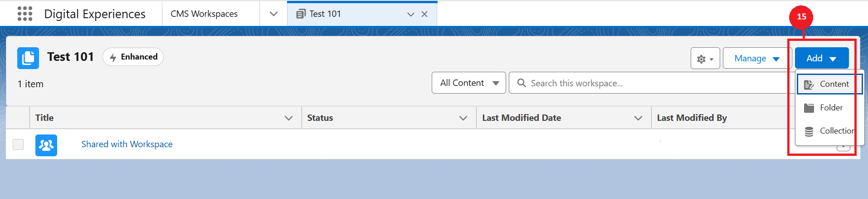Viewport: 868px width, 199px height.
Task: Click the Enhanced lightning badge
Action: click(x=133, y=57)
